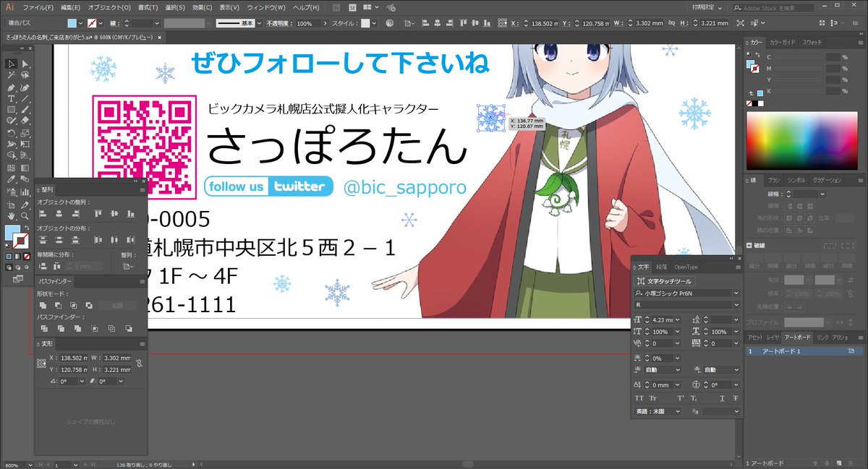Select the Zoom magnifier tool

25,216
